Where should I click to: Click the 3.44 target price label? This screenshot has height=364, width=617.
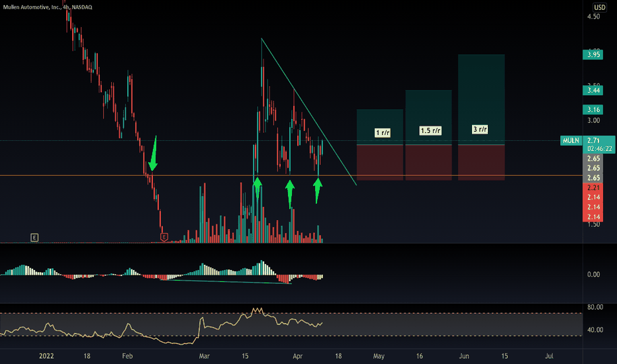593,91
